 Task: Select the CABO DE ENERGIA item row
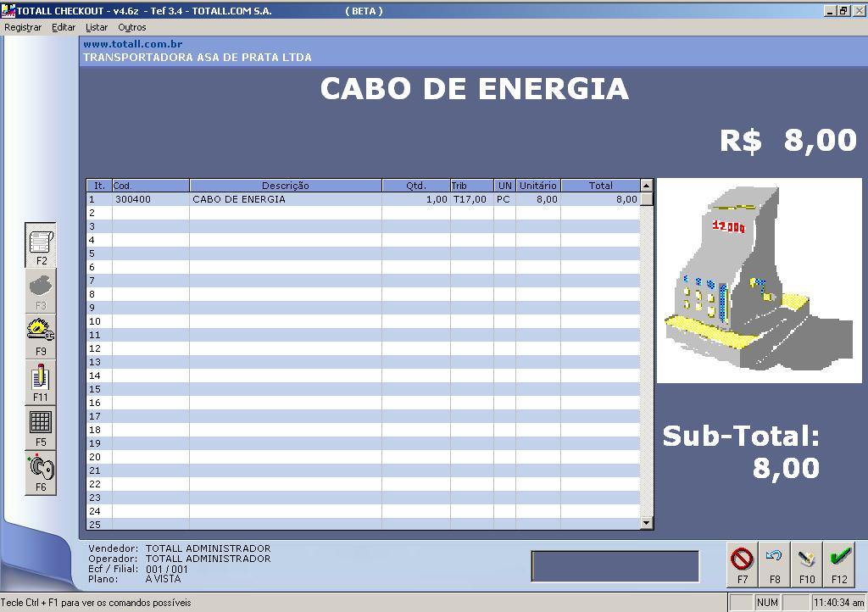tap(363, 199)
